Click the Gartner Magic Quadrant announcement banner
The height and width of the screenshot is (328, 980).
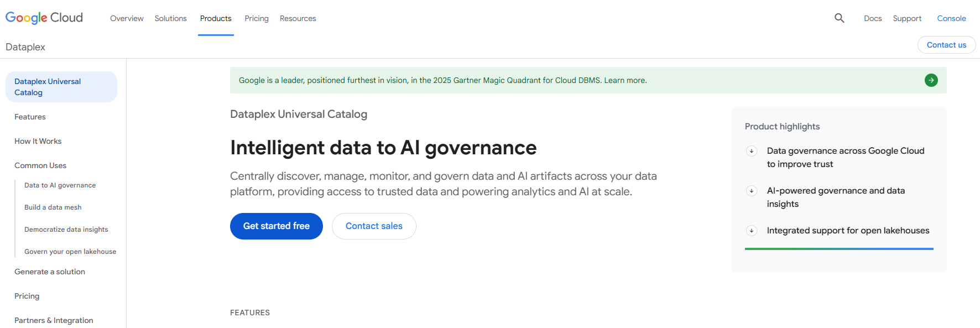pyautogui.click(x=442, y=80)
